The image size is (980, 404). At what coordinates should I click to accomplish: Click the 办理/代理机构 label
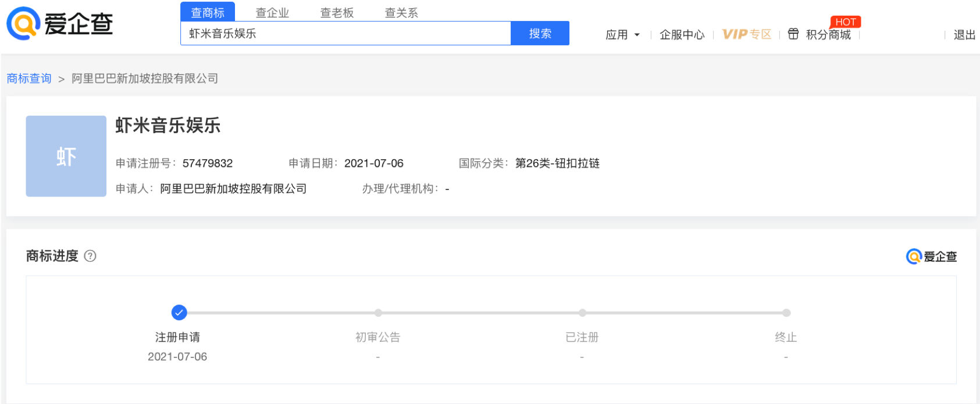(401, 189)
